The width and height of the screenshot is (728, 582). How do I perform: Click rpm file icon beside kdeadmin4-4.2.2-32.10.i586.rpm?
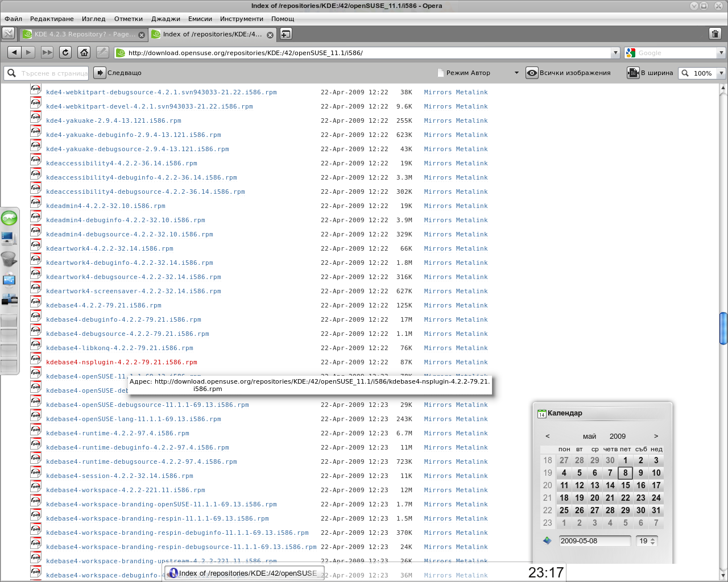36,203
